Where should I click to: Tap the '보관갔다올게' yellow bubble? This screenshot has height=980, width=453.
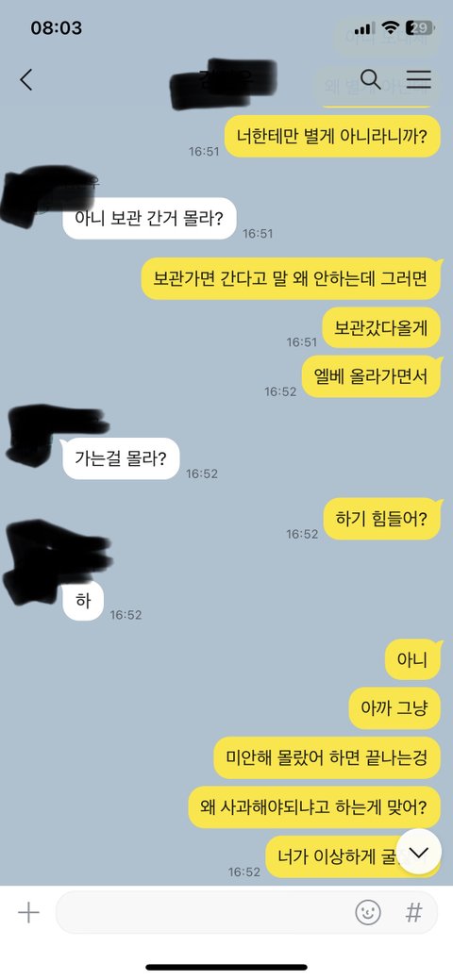(x=381, y=327)
